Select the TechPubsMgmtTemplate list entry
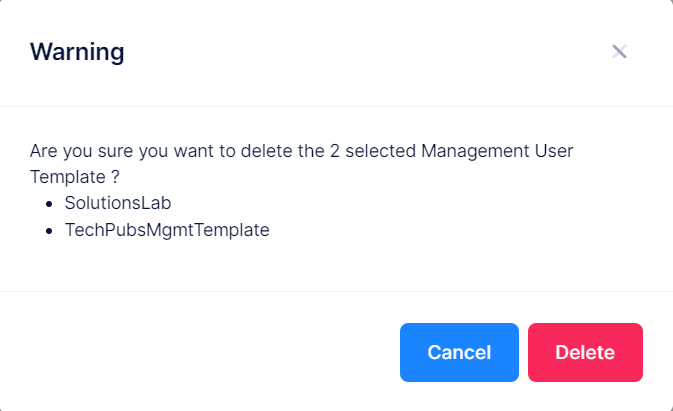This screenshot has height=411, width=673. 167,229
